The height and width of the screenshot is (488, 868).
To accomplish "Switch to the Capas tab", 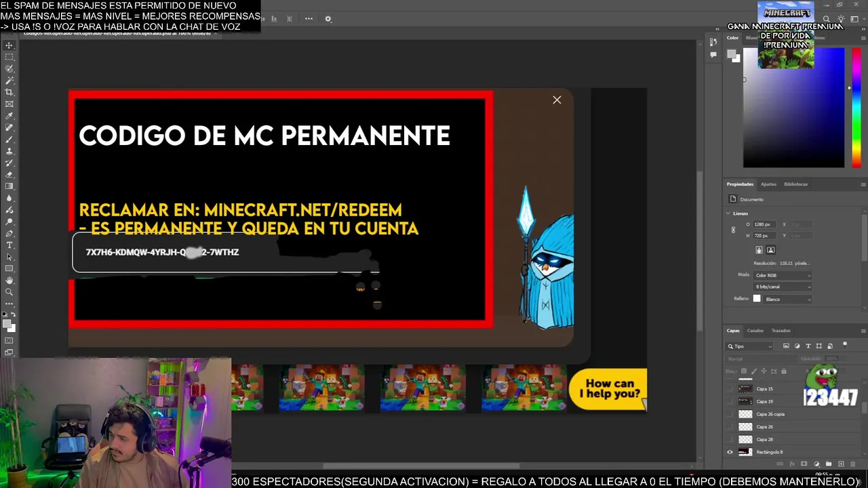I will click(733, 331).
